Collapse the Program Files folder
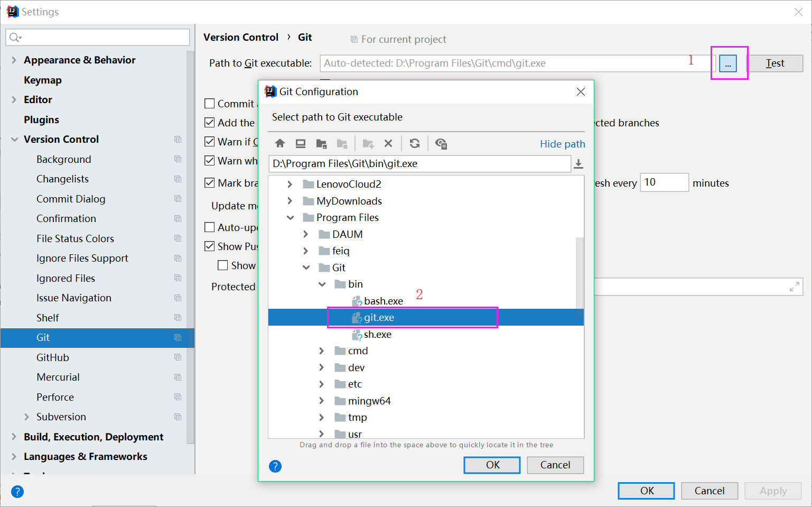 290,217
